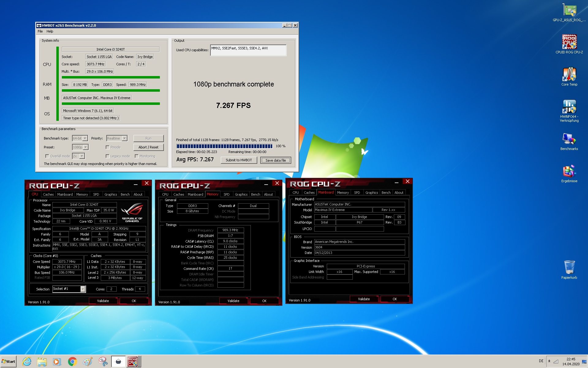This screenshot has height=368, width=588.
Task: Click ROG logo in CPU-Z CPU window
Action: [132, 212]
